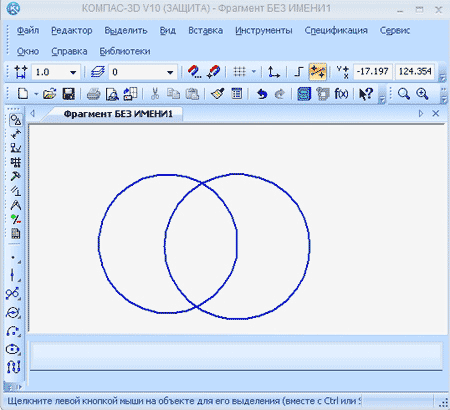Expand the scale 1.0 dropdown

point(73,72)
